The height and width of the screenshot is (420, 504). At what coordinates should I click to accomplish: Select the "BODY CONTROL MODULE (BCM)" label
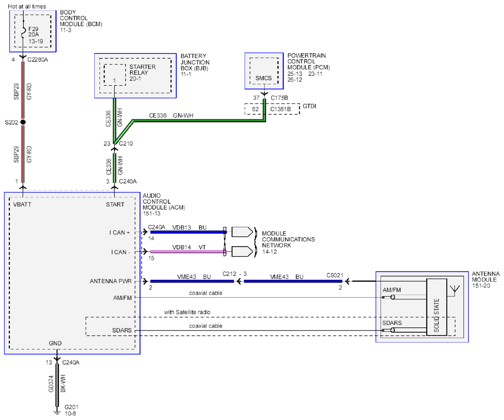coord(81,18)
